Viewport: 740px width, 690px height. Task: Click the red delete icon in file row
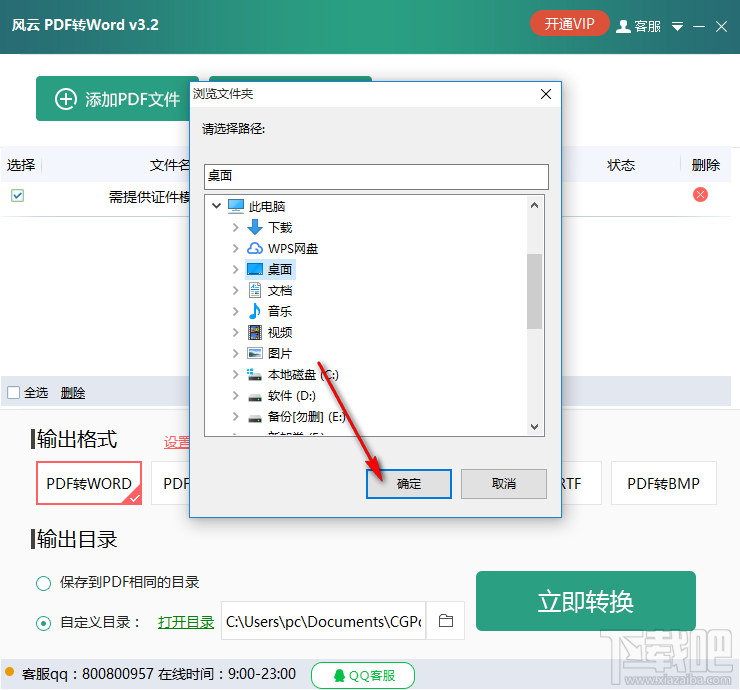700,194
